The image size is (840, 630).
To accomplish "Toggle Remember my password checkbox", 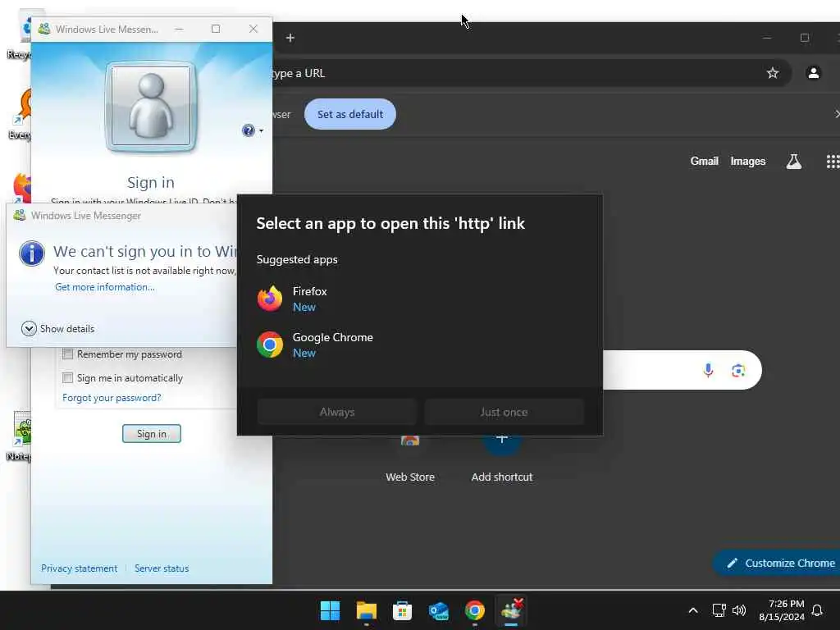I will 67,354.
